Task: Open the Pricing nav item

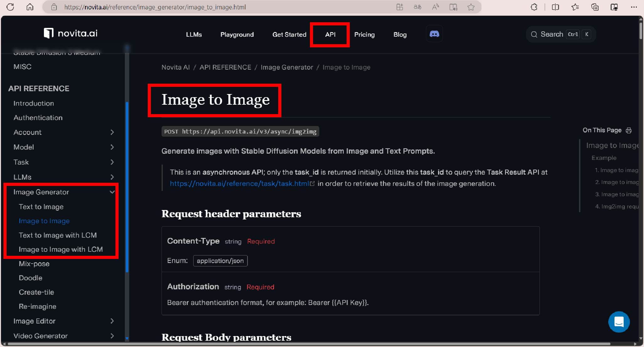Action: click(x=364, y=34)
